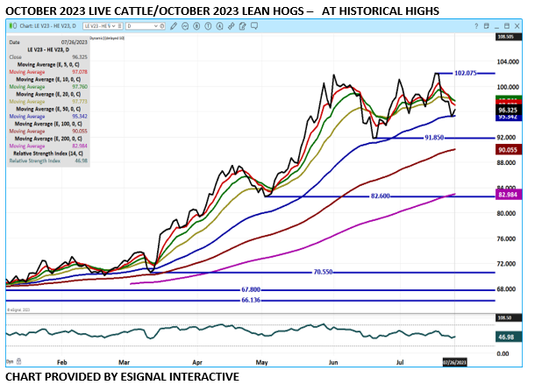Select the 102.075 horizontal line label
The height and width of the screenshot is (392, 542).
[467, 74]
